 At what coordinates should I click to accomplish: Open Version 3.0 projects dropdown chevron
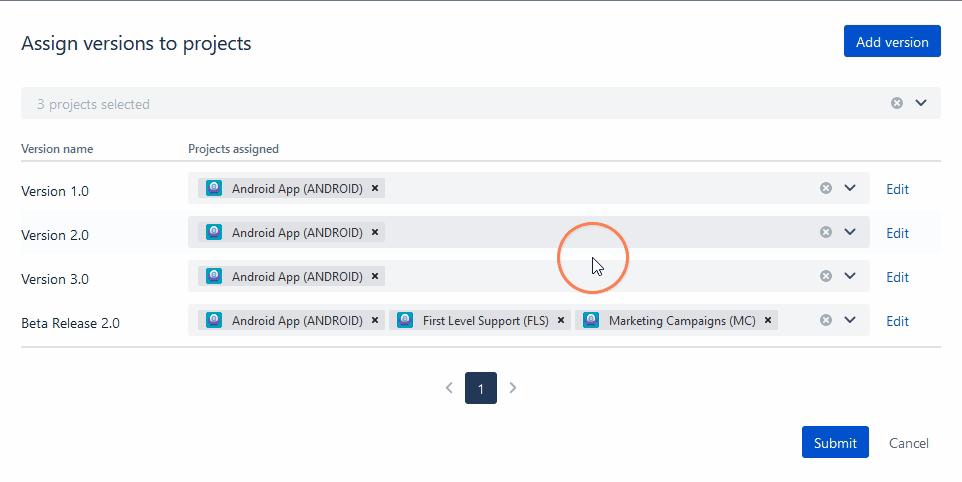click(x=850, y=276)
